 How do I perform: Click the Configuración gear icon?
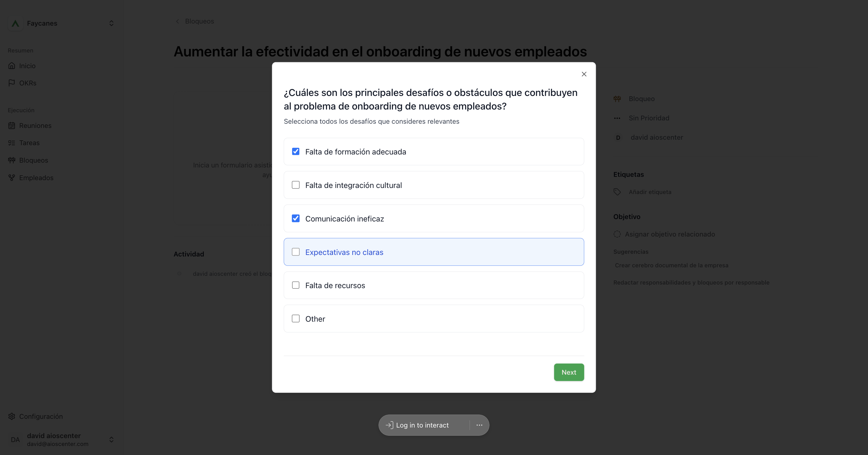(x=12, y=416)
